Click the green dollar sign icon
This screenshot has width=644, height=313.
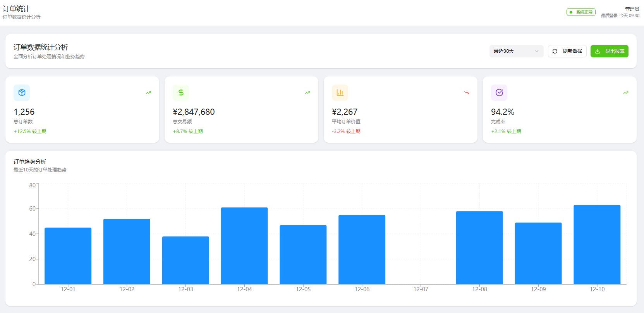[181, 93]
